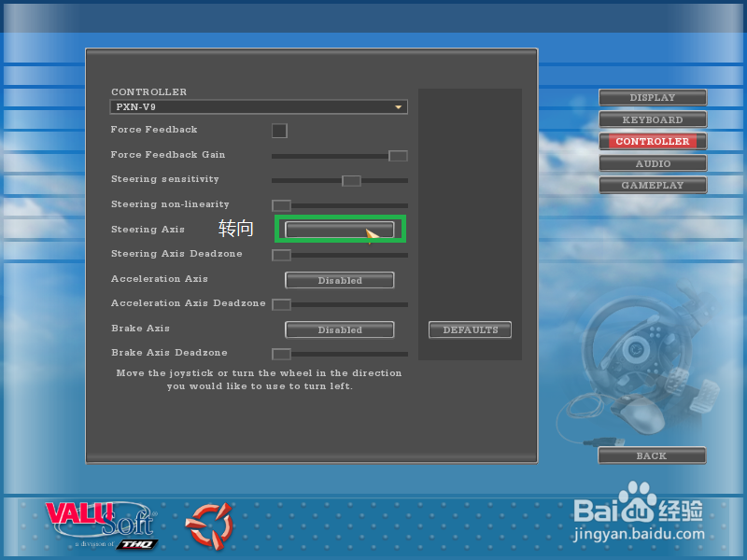Click the Force Feedback Gain slider handle
The height and width of the screenshot is (560, 747).
click(x=398, y=156)
